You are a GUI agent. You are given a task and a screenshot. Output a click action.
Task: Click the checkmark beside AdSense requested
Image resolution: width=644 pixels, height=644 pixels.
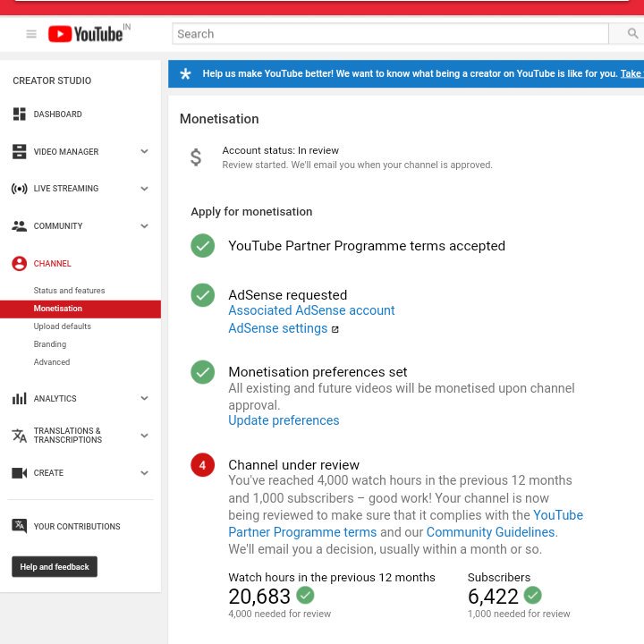pyautogui.click(x=202, y=295)
